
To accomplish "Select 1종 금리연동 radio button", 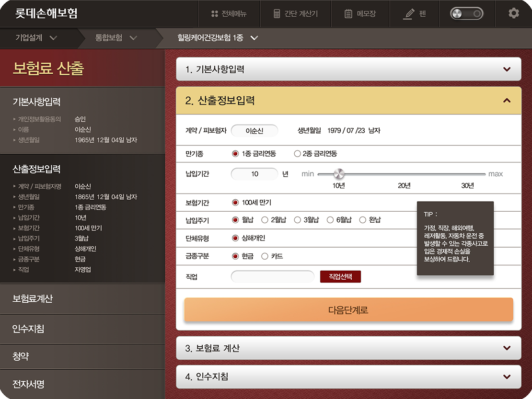I will point(235,154).
